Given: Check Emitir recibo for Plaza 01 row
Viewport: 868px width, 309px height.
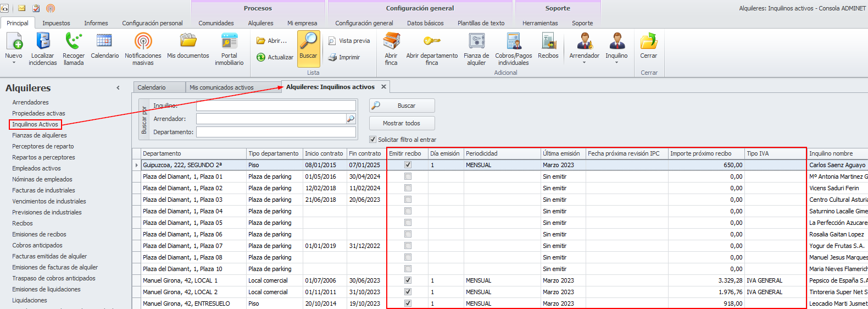Looking at the screenshot, I should coord(408,176).
